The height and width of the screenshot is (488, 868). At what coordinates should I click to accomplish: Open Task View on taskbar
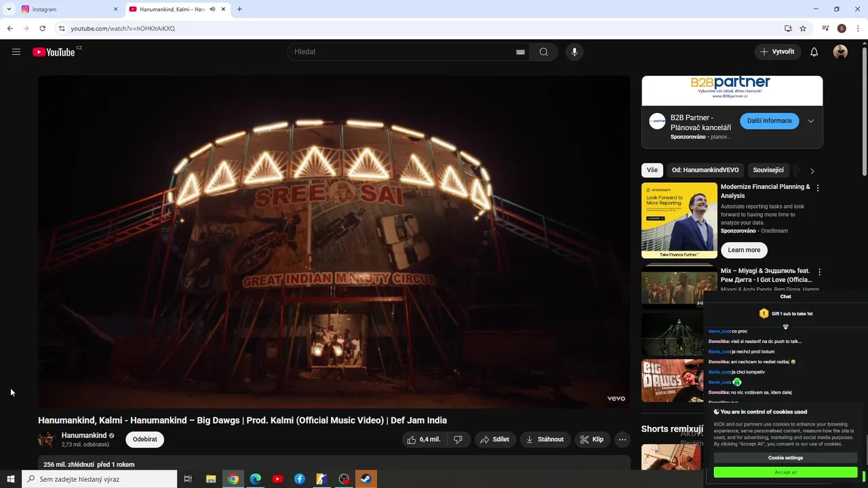coord(188,479)
